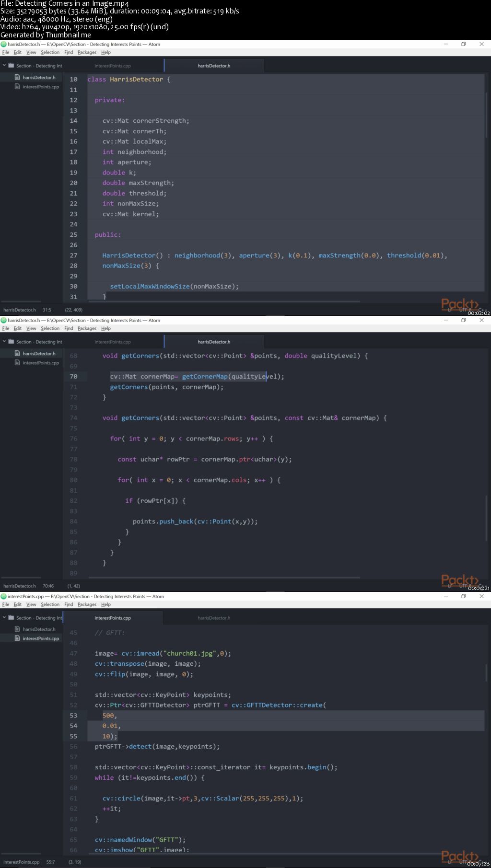Open Edit menu in 00:02:02 frame
This screenshot has height=868, width=491.
click(x=18, y=52)
